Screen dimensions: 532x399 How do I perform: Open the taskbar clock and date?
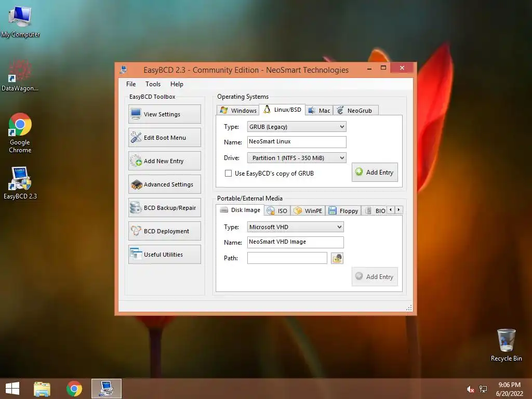(509, 389)
